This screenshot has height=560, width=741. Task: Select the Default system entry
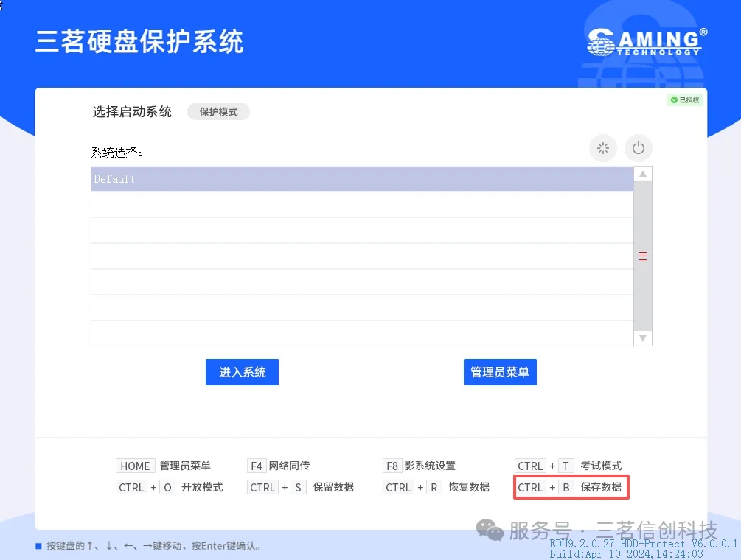pyautogui.click(x=361, y=179)
